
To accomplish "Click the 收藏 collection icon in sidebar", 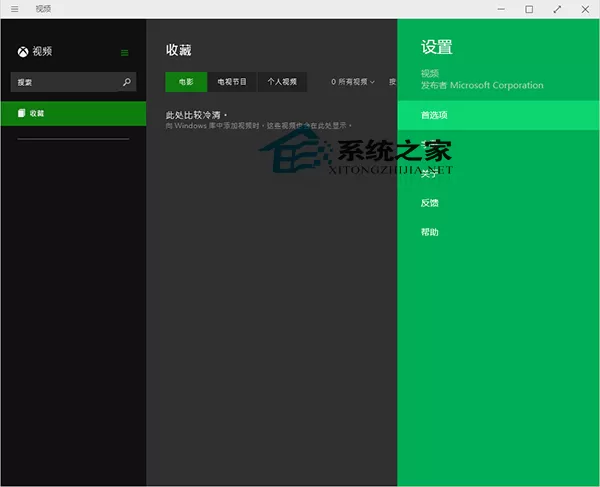I will 21,113.
